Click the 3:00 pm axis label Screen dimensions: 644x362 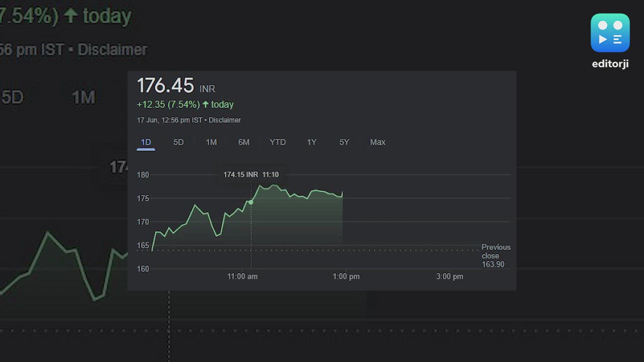(x=449, y=277)
